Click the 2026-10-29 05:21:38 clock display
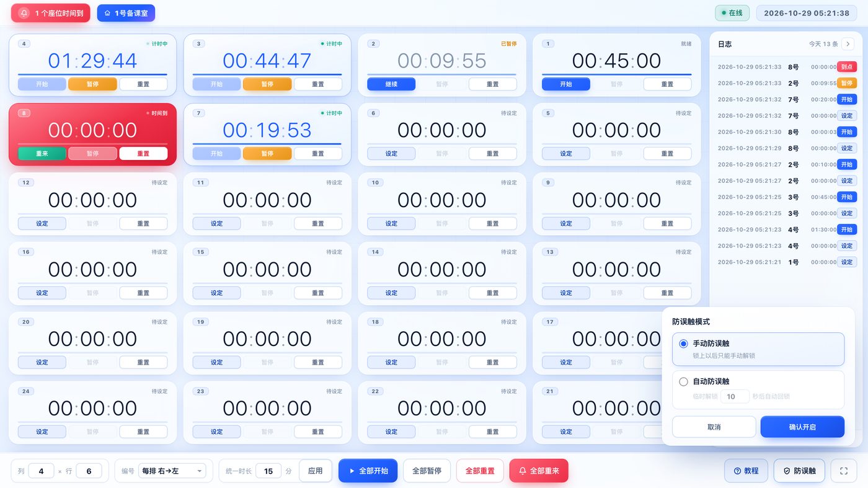868x488 pixels. (807, 13)
